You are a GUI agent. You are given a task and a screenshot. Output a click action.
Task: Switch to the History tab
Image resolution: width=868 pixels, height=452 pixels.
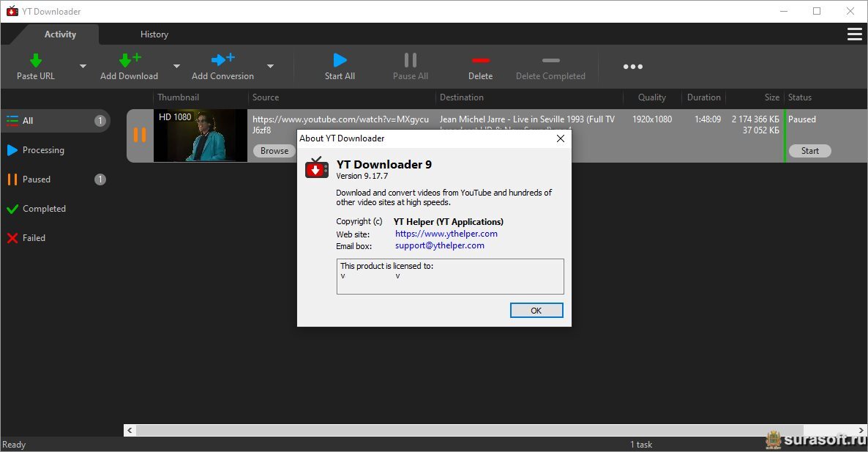point(154,34)
